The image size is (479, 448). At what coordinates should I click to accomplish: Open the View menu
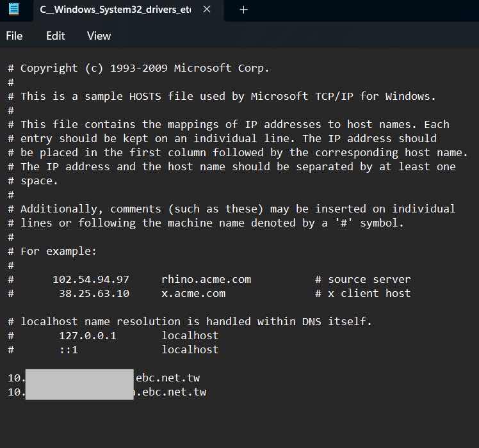click(99, 36)
